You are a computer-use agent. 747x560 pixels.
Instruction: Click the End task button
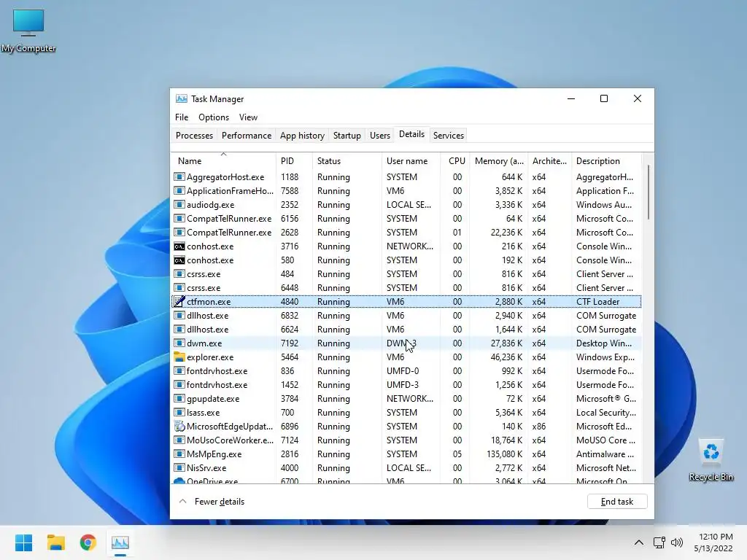(617, 502)
